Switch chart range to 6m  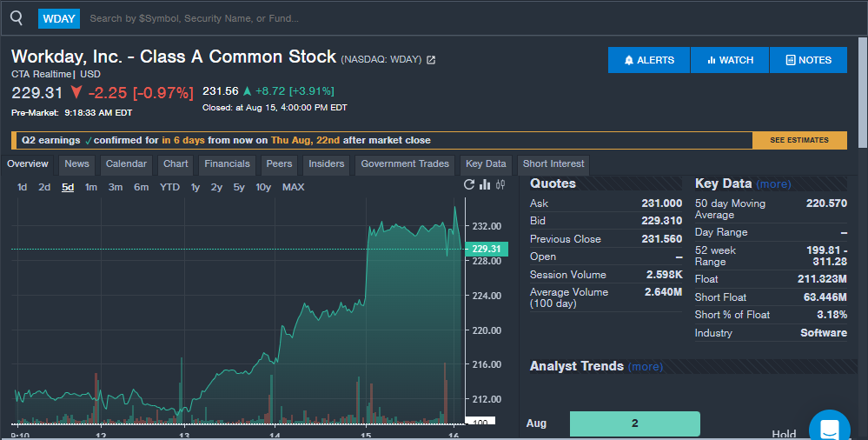[141, 187]
